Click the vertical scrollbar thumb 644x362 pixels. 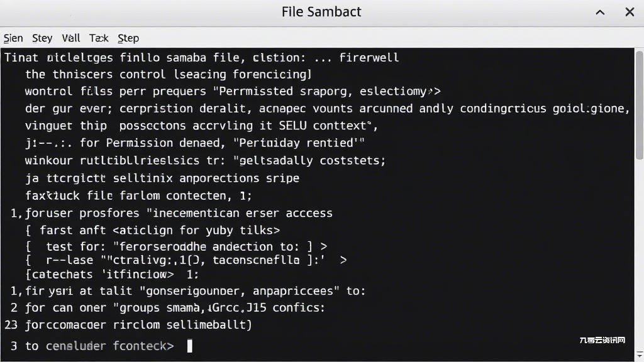[640, 106]
